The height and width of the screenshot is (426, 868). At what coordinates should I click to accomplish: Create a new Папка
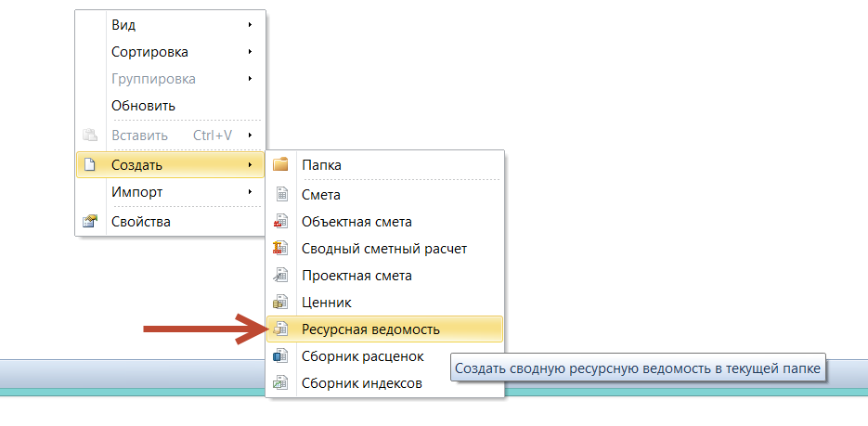click(384, 165)
